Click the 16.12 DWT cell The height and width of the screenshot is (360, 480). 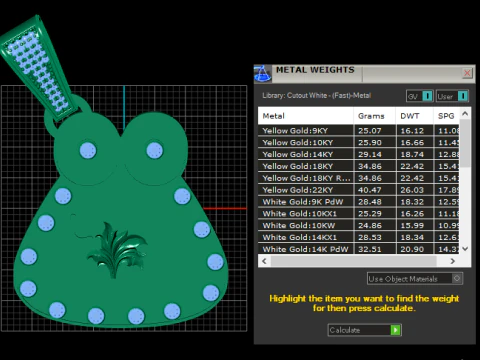(415, 131)
